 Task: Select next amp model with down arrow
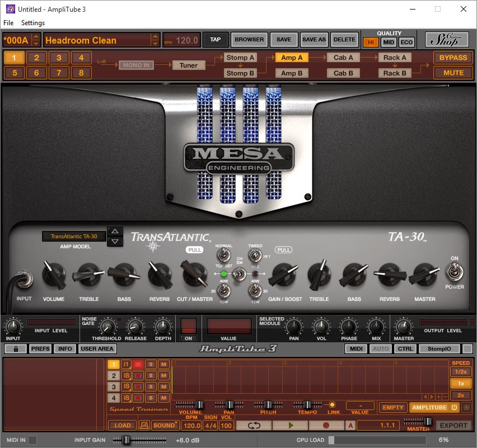pyautogui.click(x=115, y=242)
